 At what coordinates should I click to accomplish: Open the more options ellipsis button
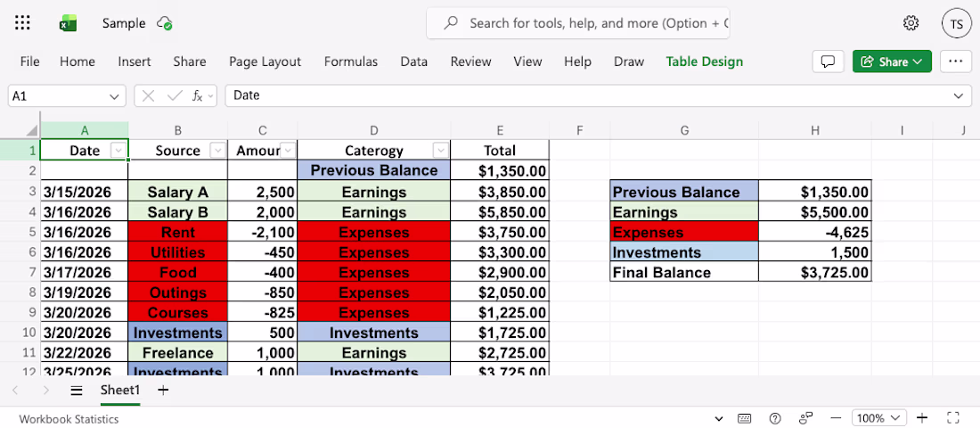click(x=955, y=62)
